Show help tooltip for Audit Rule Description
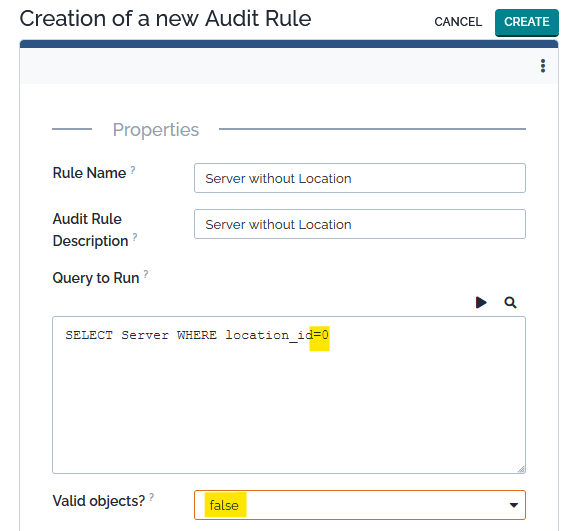The height and width of the screenshot is (531, 573). pos(135,237)
